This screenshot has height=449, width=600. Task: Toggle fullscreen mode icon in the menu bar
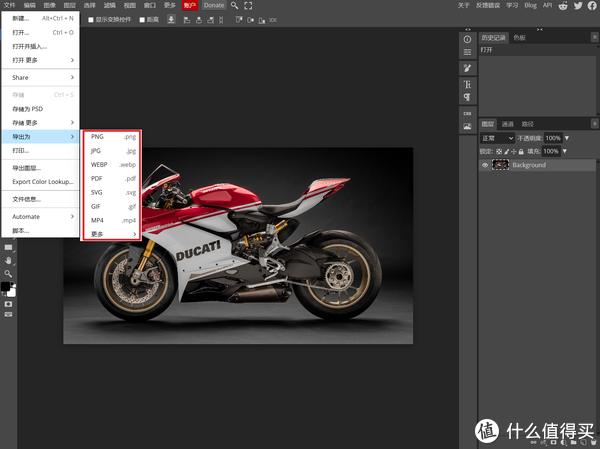[248, 5]
